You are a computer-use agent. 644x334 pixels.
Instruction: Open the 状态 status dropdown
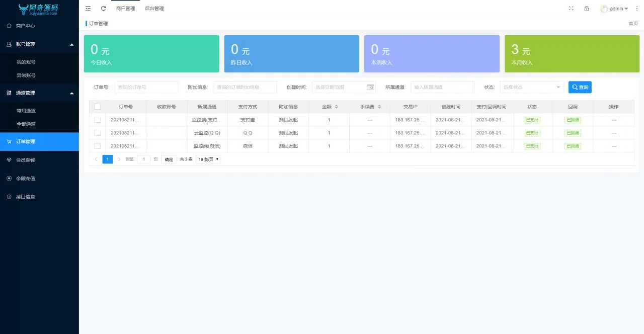(531, 87)
